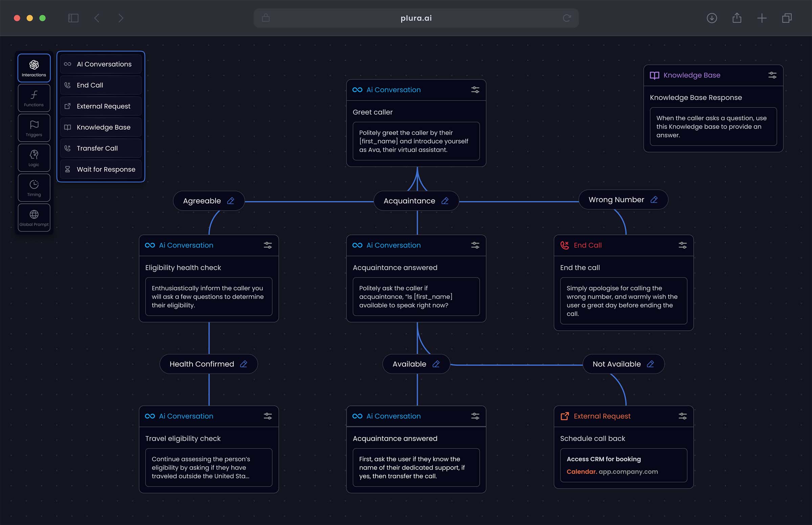The height and width of the screenshot is (525, 812).
Task: Click the browser downloads icon
Action: coord(712,18)
